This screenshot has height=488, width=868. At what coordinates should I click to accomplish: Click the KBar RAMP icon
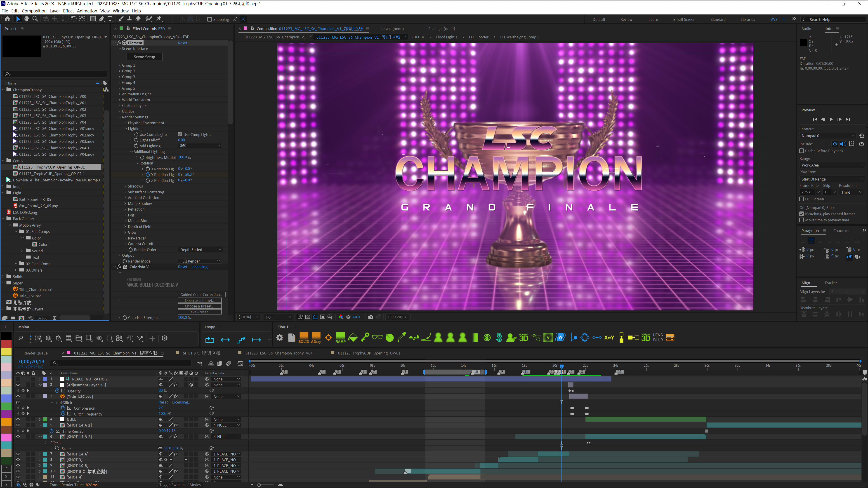(340, 338)
